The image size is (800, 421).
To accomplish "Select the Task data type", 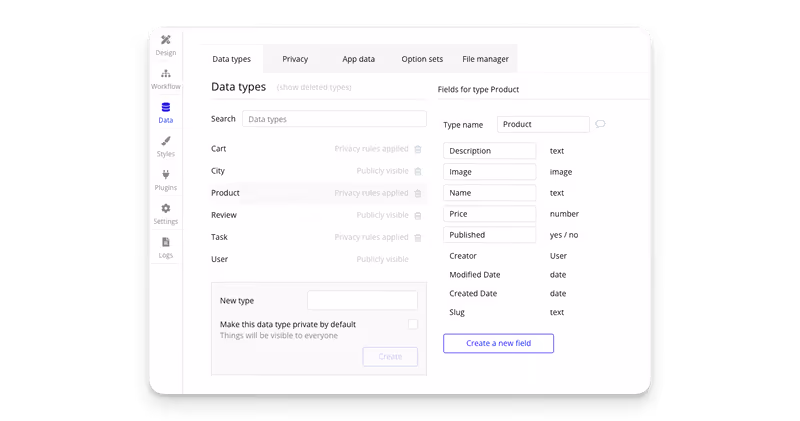I will pyautogui.click(x=219, y=237).
